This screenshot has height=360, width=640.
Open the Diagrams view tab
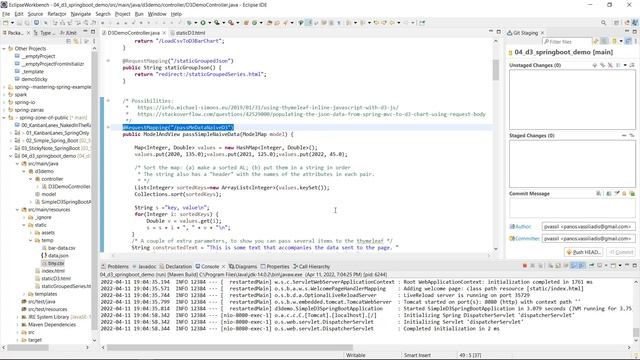[243, 266]
